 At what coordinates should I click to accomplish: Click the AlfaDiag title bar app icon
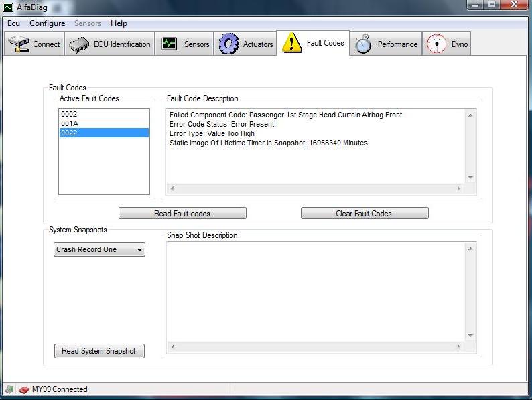8,7
